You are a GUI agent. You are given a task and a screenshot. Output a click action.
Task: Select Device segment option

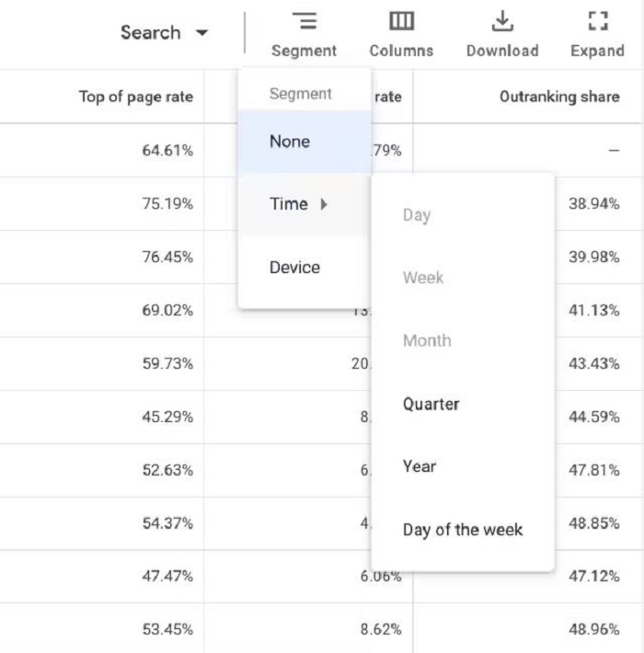point(305,268)
